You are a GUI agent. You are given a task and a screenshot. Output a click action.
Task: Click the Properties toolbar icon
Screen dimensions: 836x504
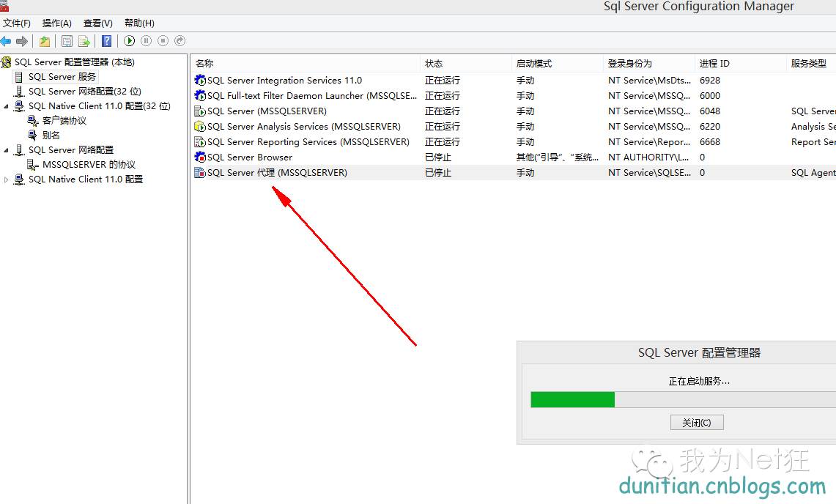coord(67,41)
